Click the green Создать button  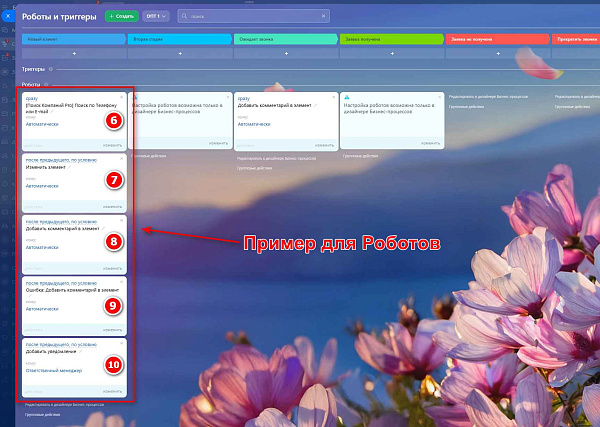click(x=122, y=16)
